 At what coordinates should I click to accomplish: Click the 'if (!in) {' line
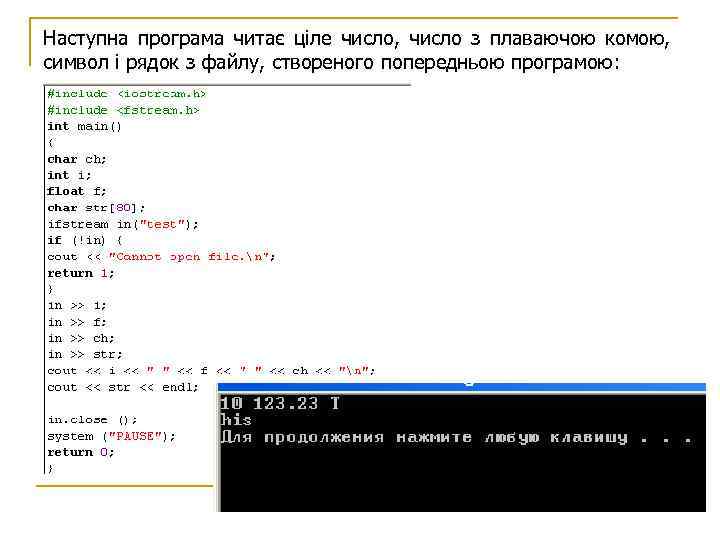85,240
